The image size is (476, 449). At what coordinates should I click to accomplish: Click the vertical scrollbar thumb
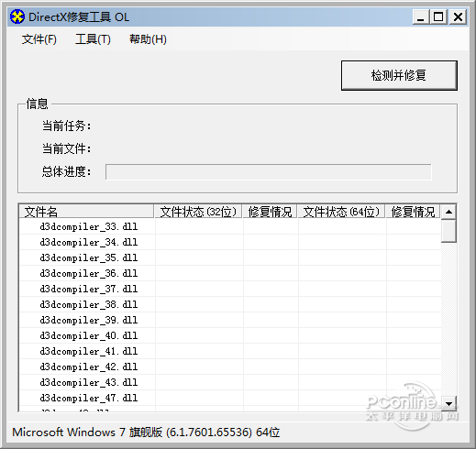coord(448,231)
